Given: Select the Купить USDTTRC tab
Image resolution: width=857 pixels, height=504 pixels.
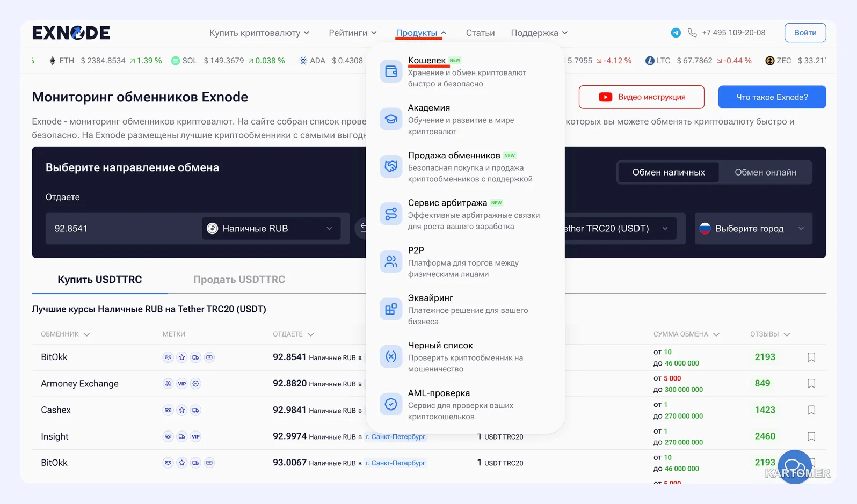Looking at the screenshot, I should point(100,280).
